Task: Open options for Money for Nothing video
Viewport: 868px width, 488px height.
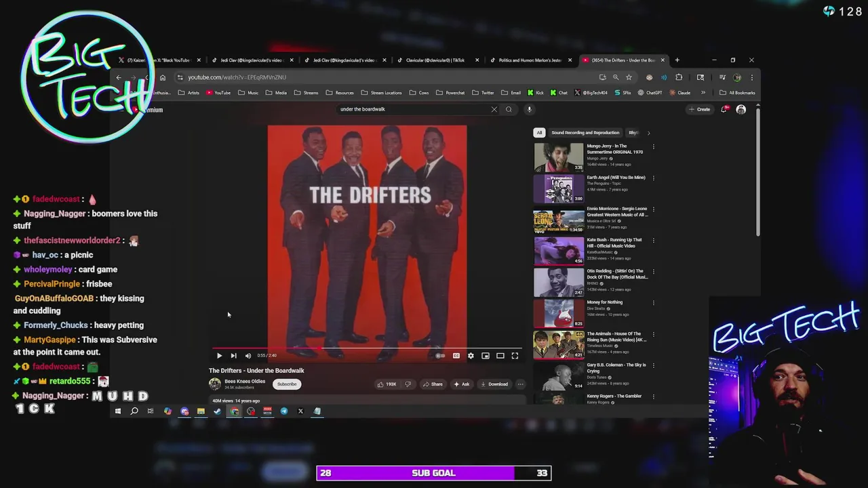Action: 654,303
